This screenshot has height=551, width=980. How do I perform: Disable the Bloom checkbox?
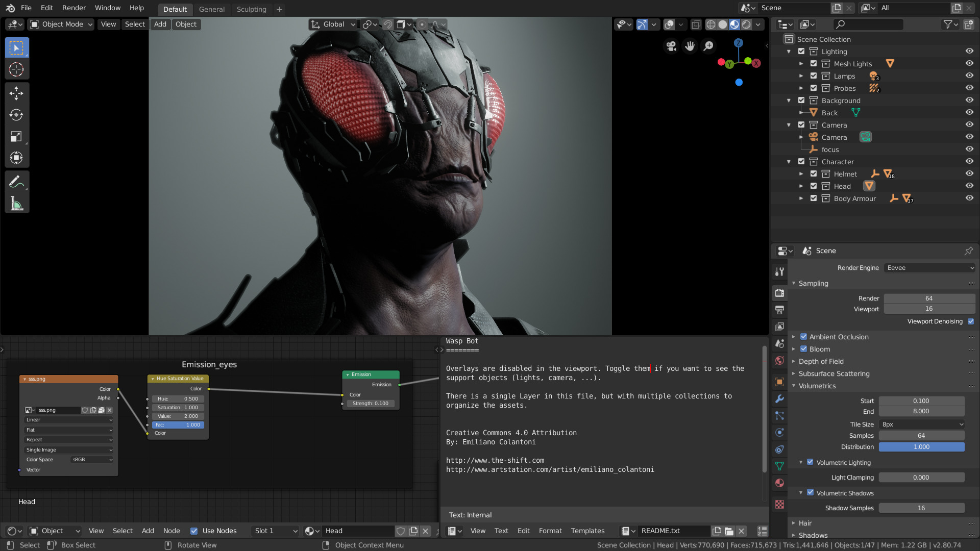coord(804,349)
